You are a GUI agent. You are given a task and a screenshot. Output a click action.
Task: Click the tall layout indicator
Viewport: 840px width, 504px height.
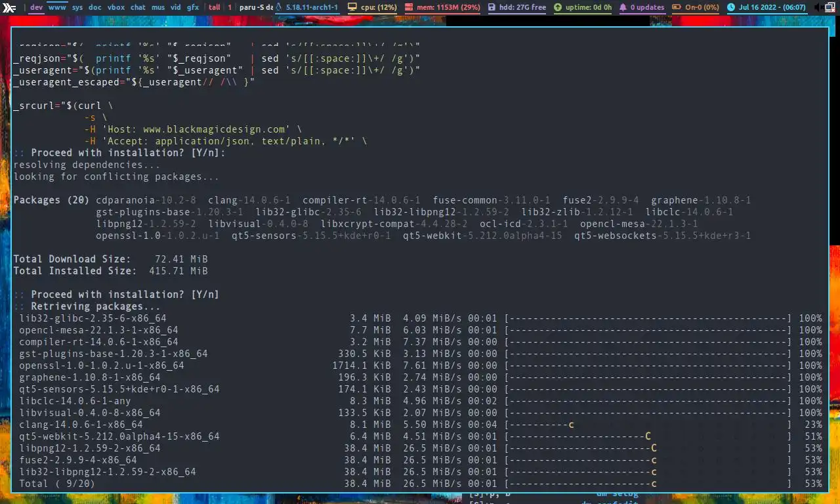(215, 7)
